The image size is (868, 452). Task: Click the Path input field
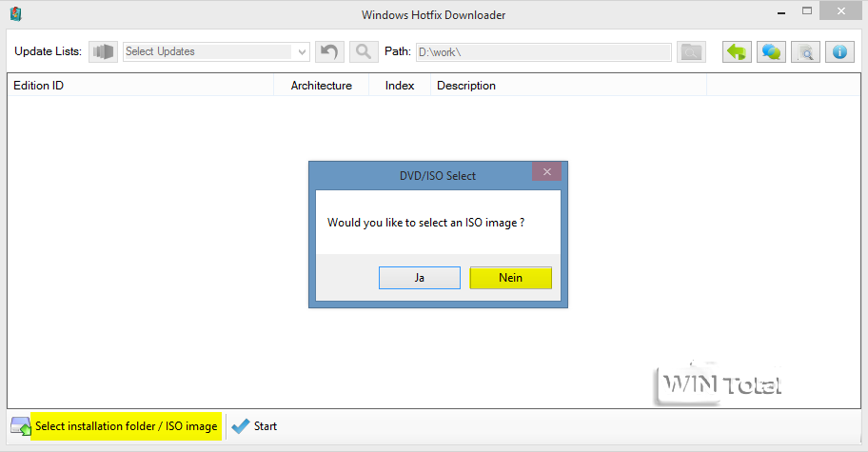coord(543,52)
